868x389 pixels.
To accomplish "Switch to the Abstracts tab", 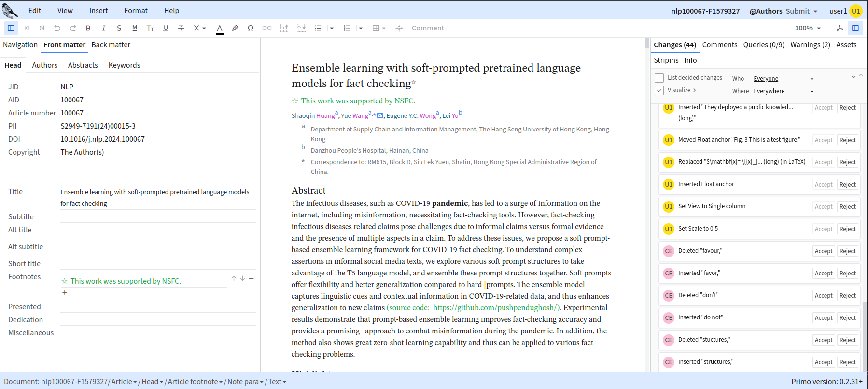I will tap(83, 65).
